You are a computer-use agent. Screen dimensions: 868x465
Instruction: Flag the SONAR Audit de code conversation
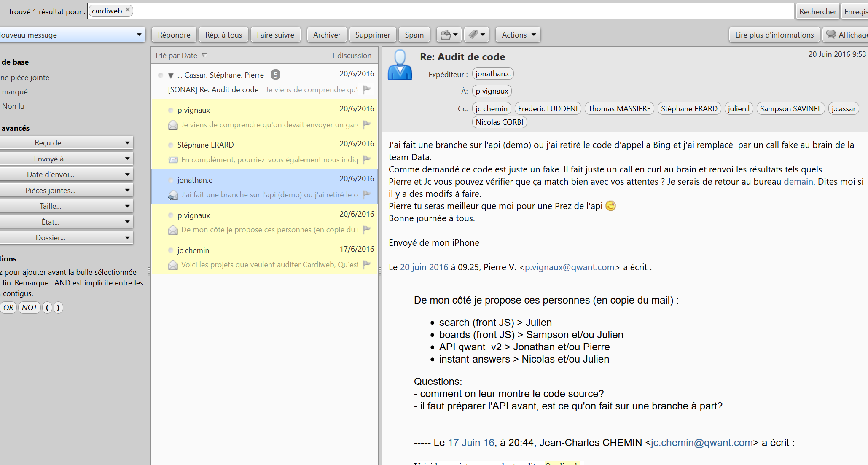pyautogui.click(x=367, y=89)
